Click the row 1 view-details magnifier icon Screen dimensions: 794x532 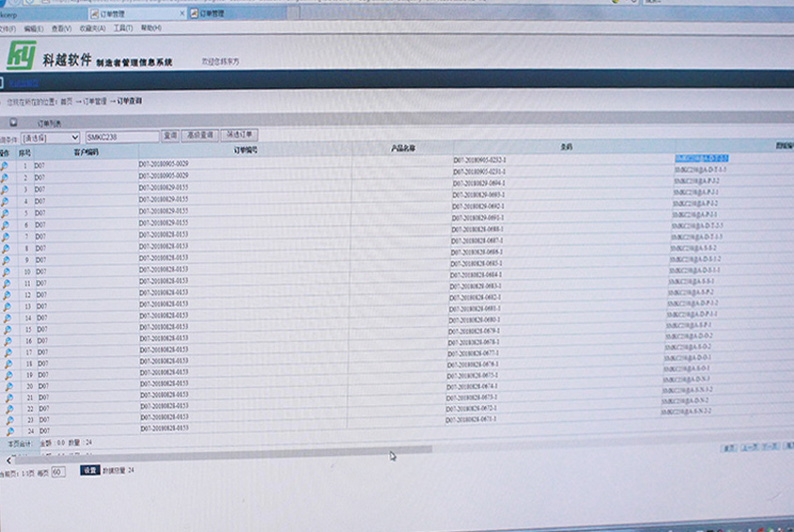click(5, 165)
